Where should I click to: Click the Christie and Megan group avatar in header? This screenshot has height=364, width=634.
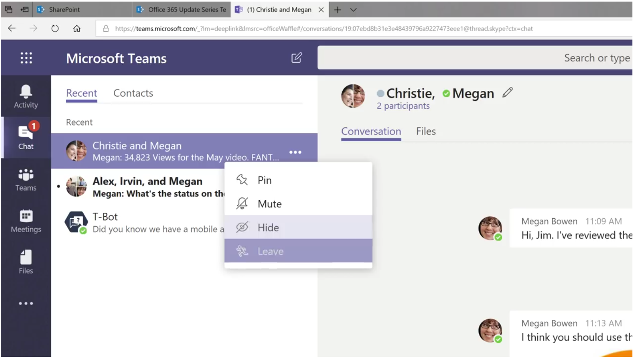coord(353,96)
